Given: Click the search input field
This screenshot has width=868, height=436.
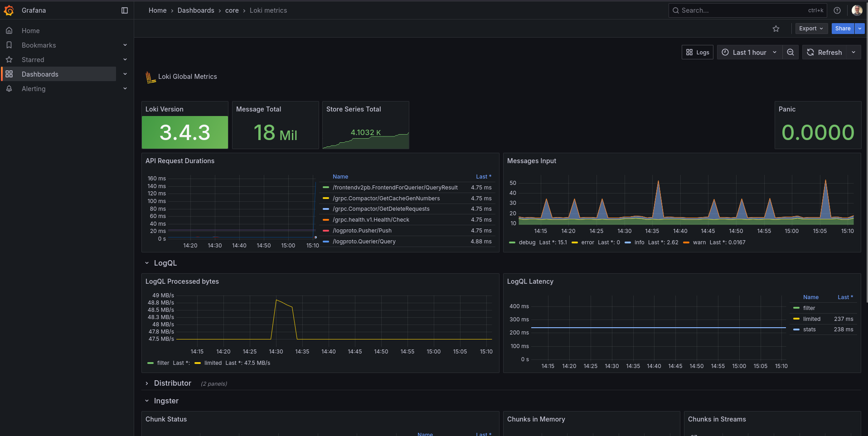Looking at the screenshot, I should (747, 10).
